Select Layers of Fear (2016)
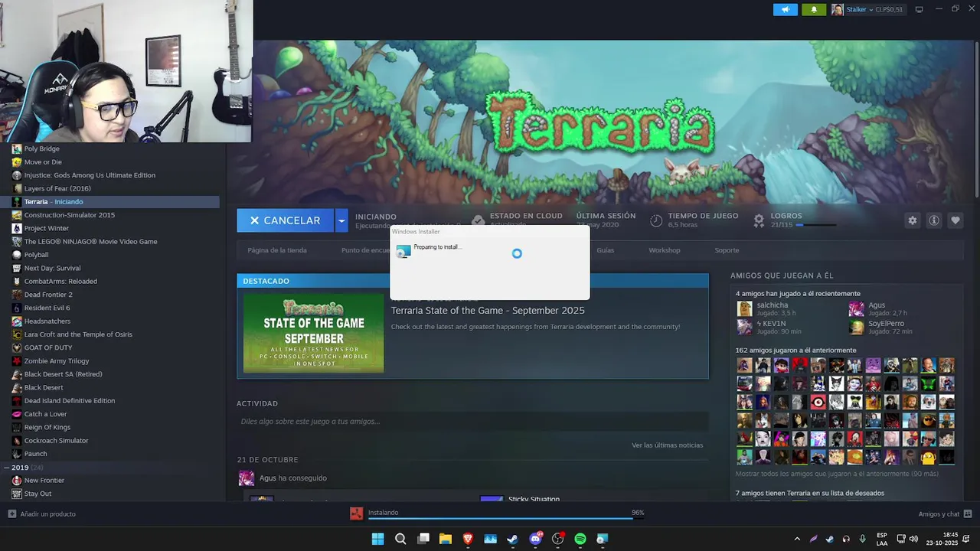The image size is (980, 551). (x=57, y=188)
